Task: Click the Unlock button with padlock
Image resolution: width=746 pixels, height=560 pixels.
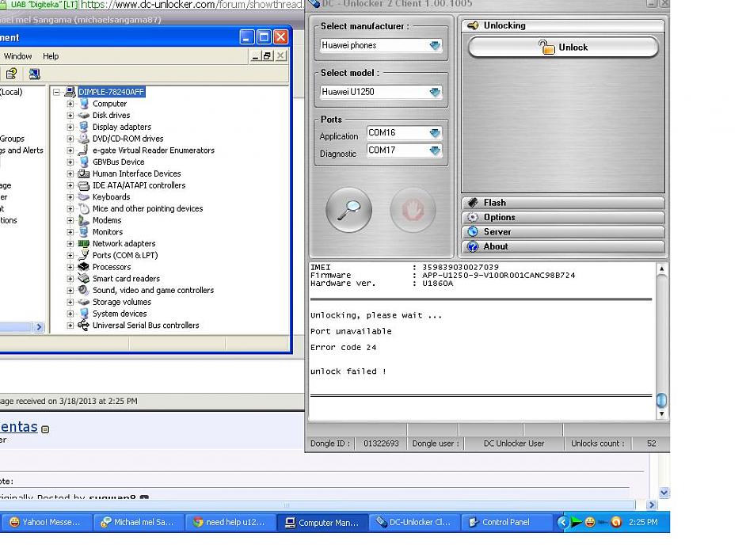Action: [x=563, y=48]
